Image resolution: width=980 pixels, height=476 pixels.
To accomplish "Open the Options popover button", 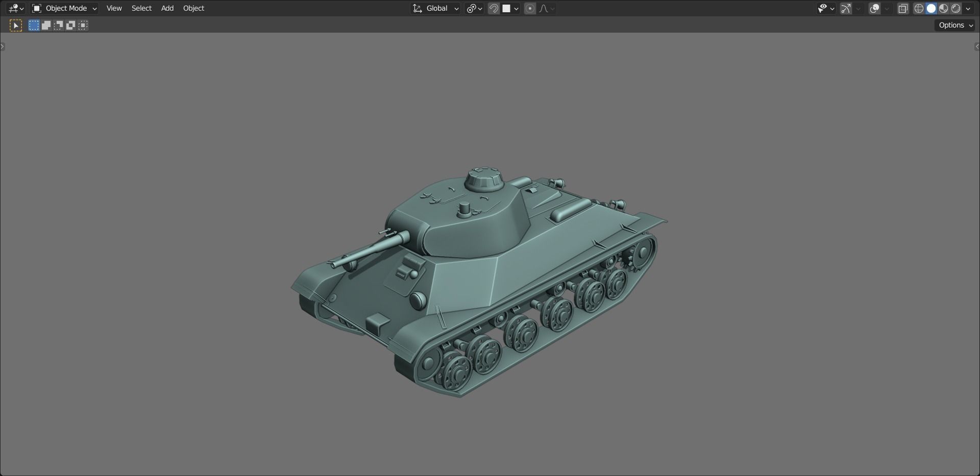I will pos(955,25).
